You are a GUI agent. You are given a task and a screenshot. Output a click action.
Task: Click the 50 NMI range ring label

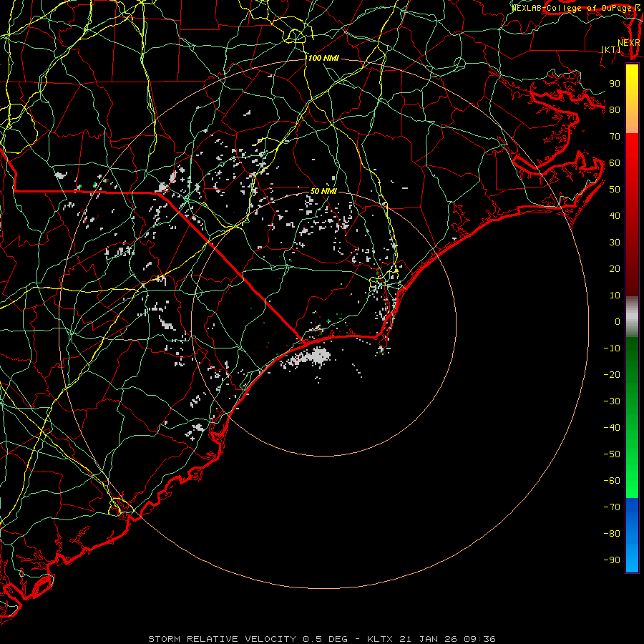(x=323, y=191)
